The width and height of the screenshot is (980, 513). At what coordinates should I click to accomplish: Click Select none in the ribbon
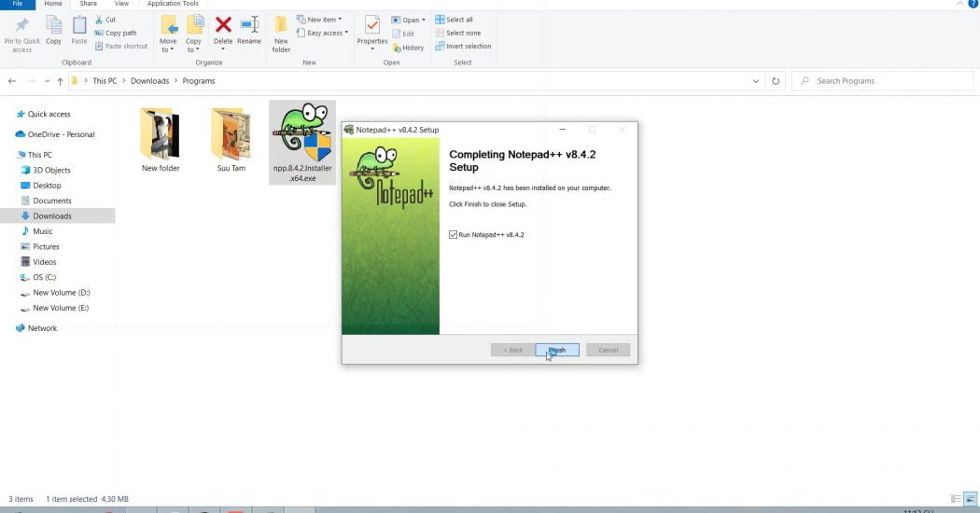point(458,34)
